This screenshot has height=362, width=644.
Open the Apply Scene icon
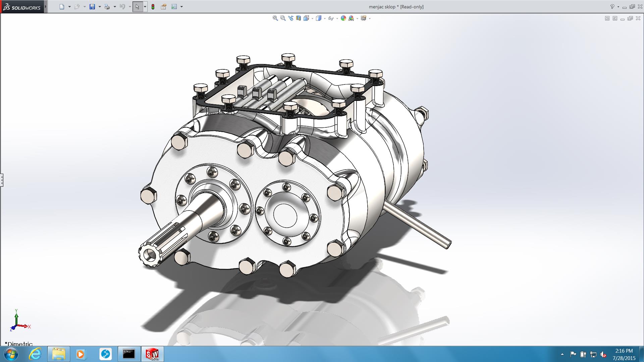tap(351, 18)
